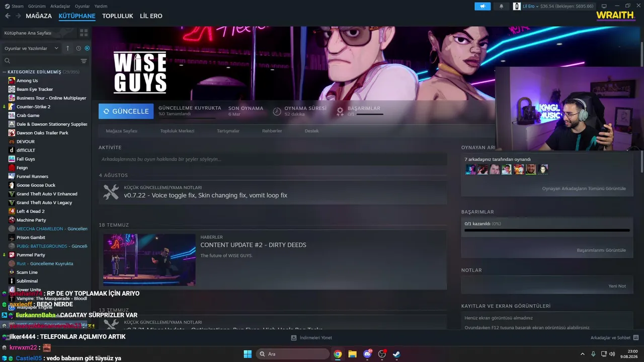The image size is (644, 362).
Task: Select Business Tour - Online Multiplayer
Action: tap(51, 98)
